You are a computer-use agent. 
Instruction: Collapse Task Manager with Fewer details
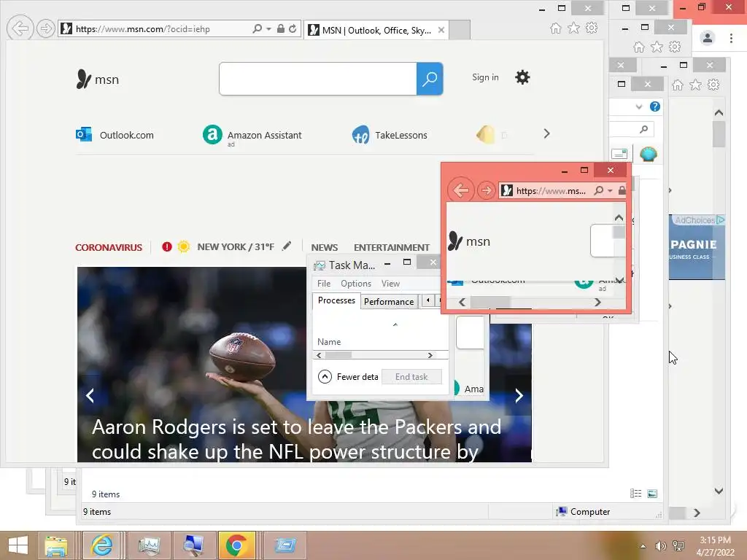(x=348, y=377)
